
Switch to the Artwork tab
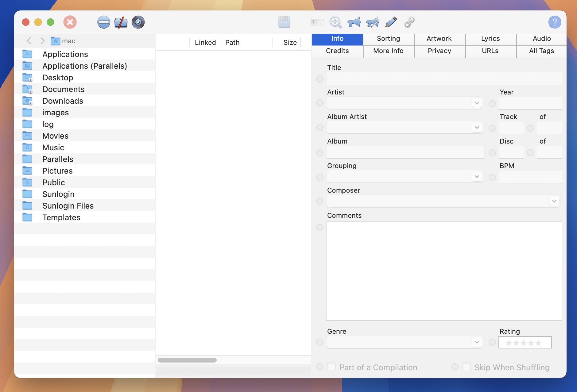[x=439, y=39]
